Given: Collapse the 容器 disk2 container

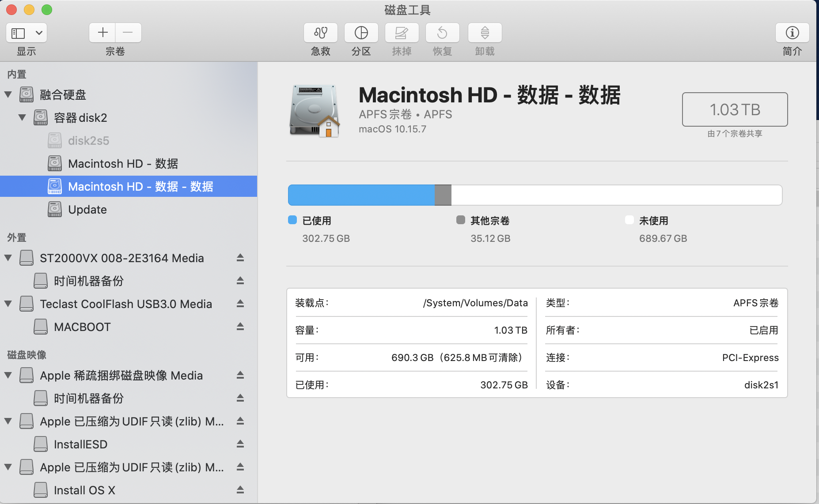Looking at the screenshot, I should [x=22, y=117].
